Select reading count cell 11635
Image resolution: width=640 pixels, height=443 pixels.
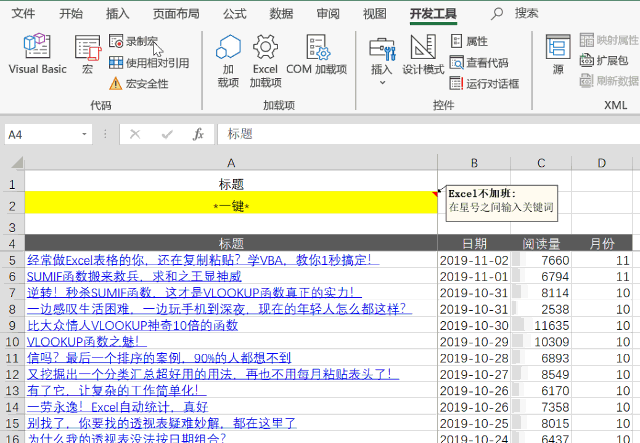[x=541, y=325]
